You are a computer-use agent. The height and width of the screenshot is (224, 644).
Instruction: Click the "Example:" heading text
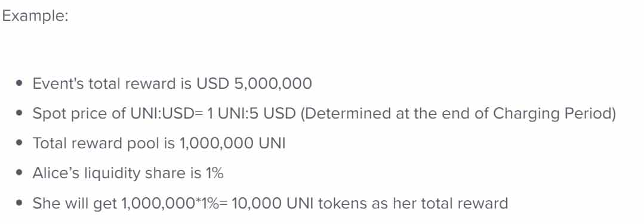click(35, 16)
